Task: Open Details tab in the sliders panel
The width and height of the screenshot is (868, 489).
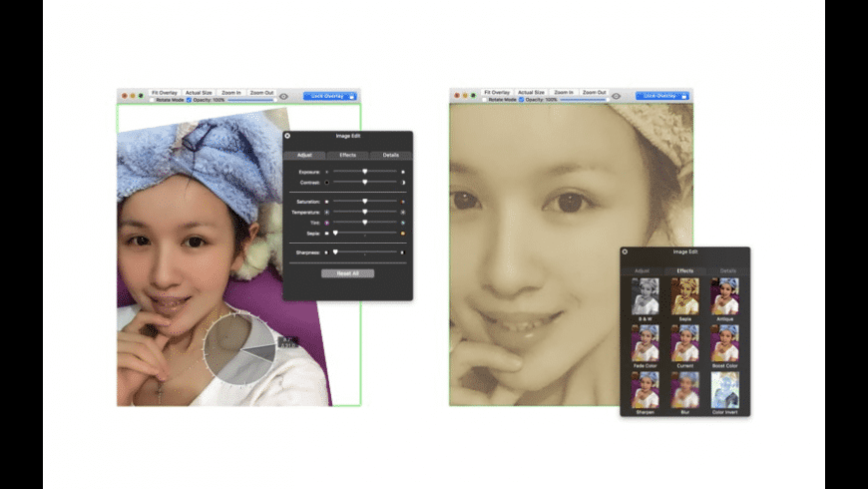Action: [391, 155]
